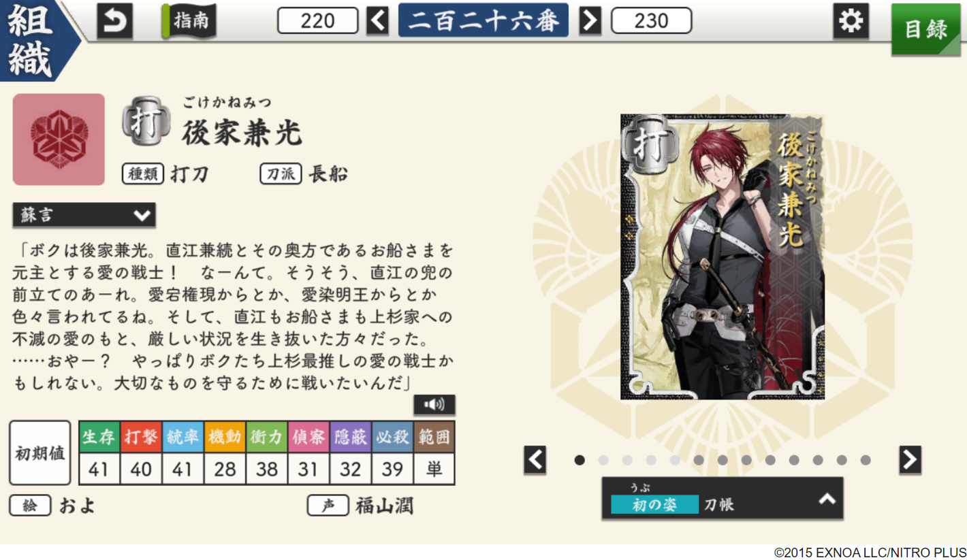Show next card illustration arrow

[910, 460]
